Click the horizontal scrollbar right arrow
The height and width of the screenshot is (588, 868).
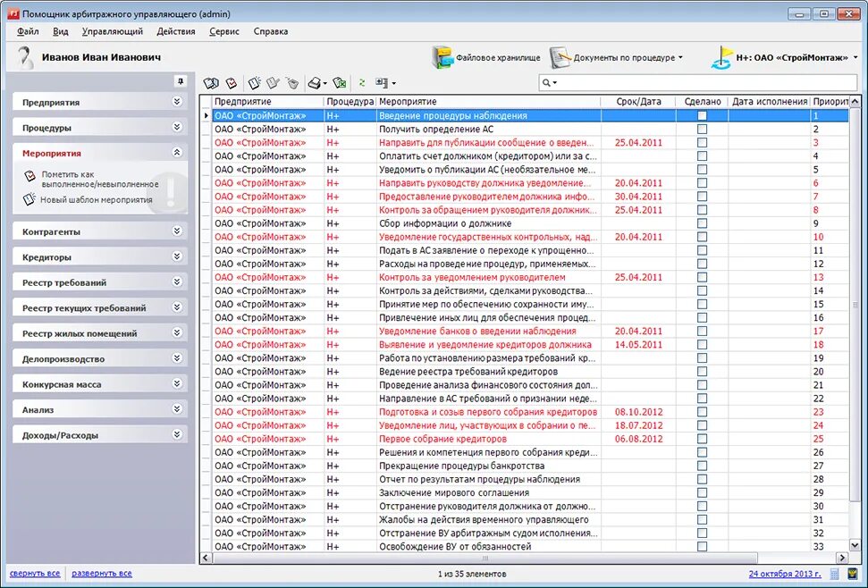(842, 559)
